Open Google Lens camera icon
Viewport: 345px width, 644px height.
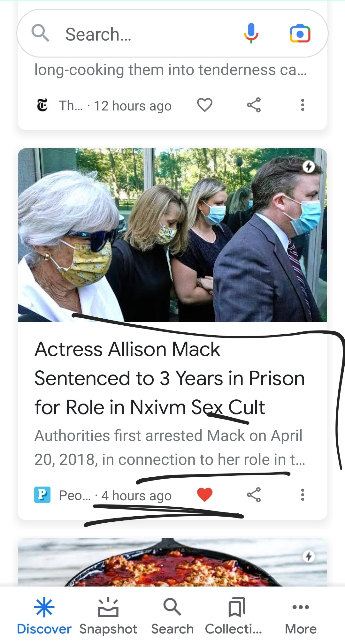[x=300, y=34]
